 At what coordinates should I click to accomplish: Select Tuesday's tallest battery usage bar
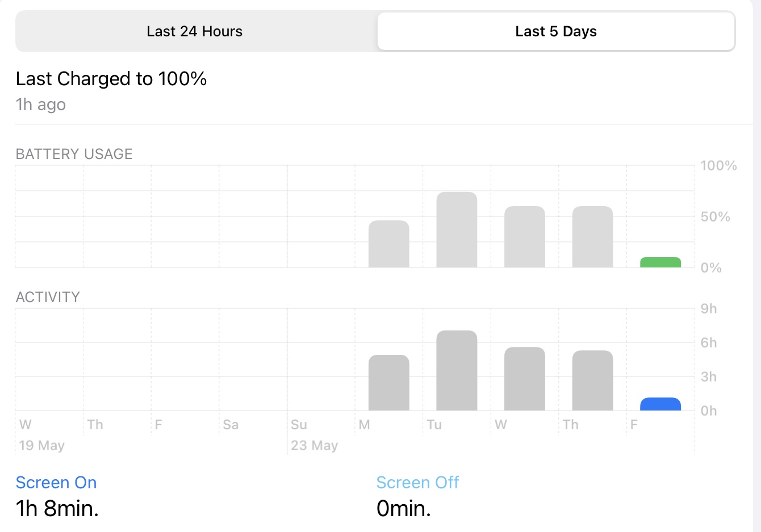click(x=457, y=230)
